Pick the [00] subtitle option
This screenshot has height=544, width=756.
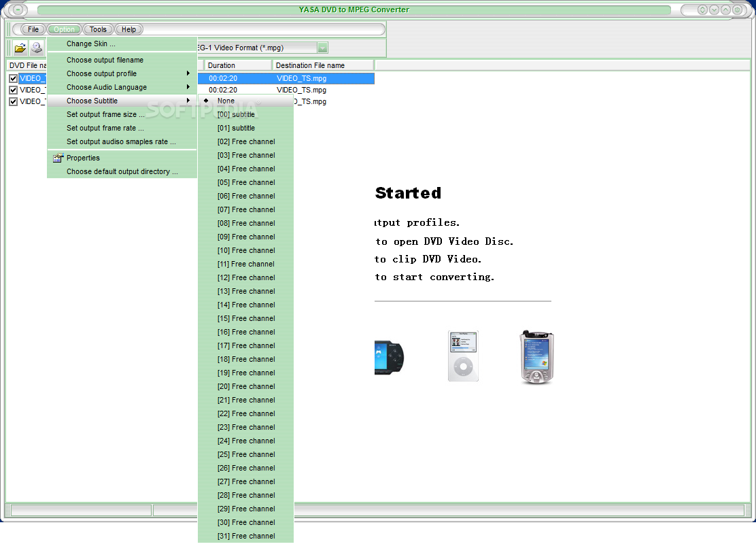245,114
